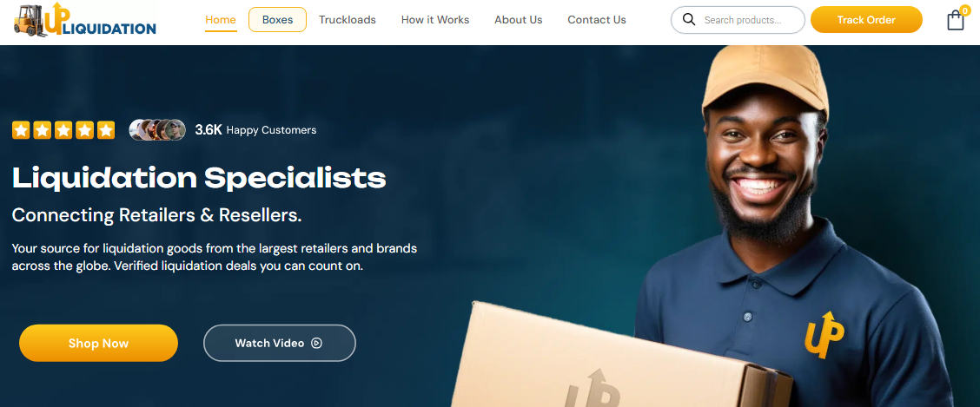Click the forklift icon in the logo

(x=29, y=19)
